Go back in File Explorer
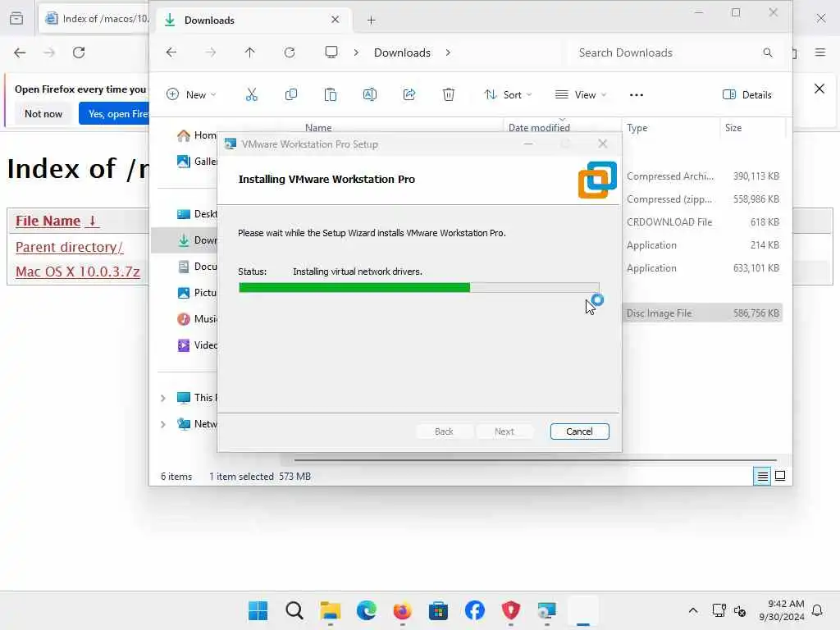 coord(171,52)
